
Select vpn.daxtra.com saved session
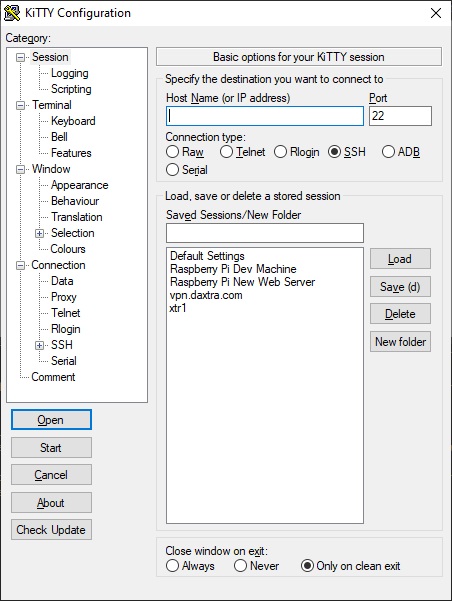(206, 295)
